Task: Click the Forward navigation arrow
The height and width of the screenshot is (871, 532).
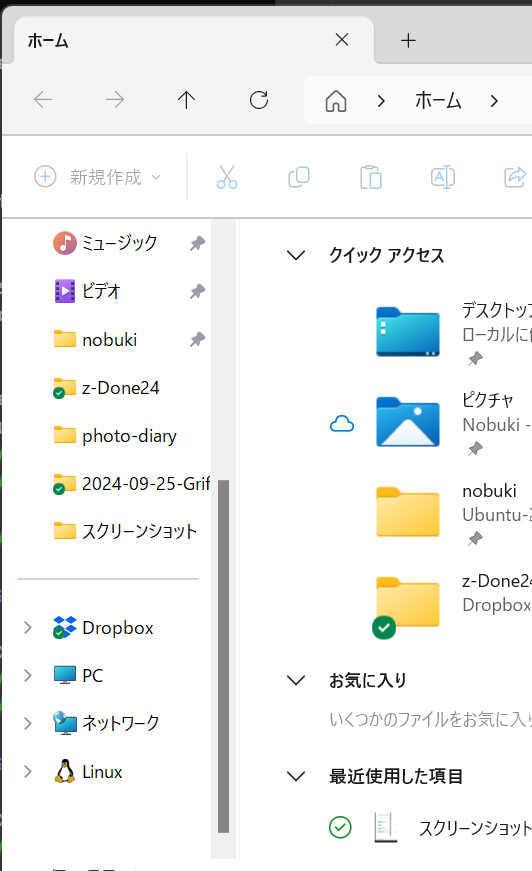Action: point(115,100)
